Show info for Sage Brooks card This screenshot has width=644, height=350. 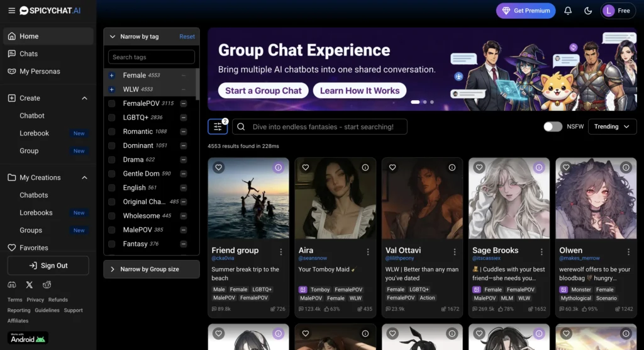pyautogui.click(x=539, y=167)
